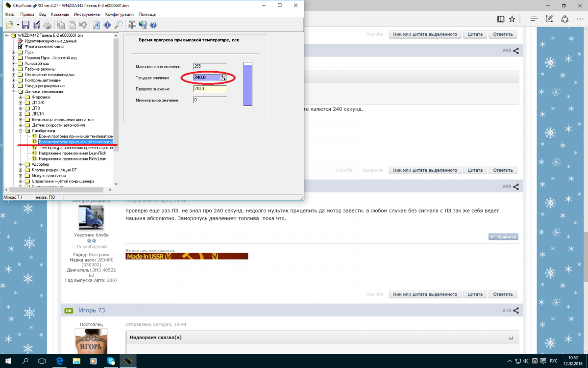Screen dimensions: 588x368
Task: Click the Copy toolbar icon
Action: [61, 25]
